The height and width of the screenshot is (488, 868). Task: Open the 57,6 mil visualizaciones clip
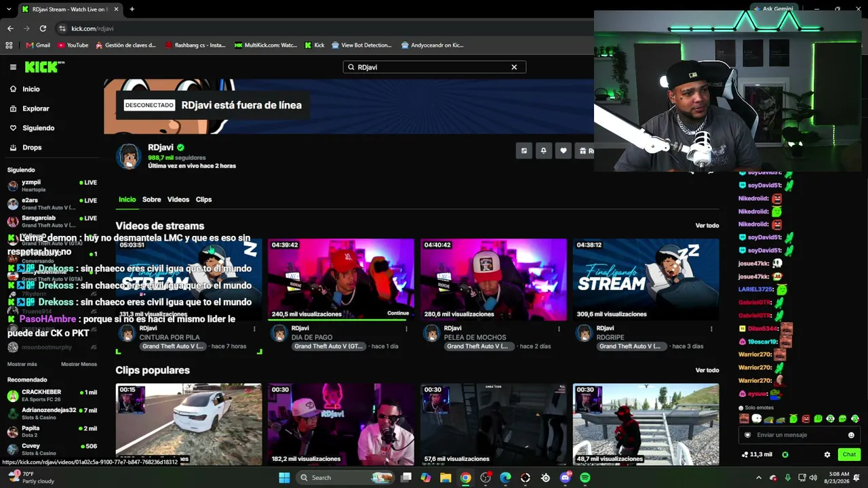click(x=494, y=424)
